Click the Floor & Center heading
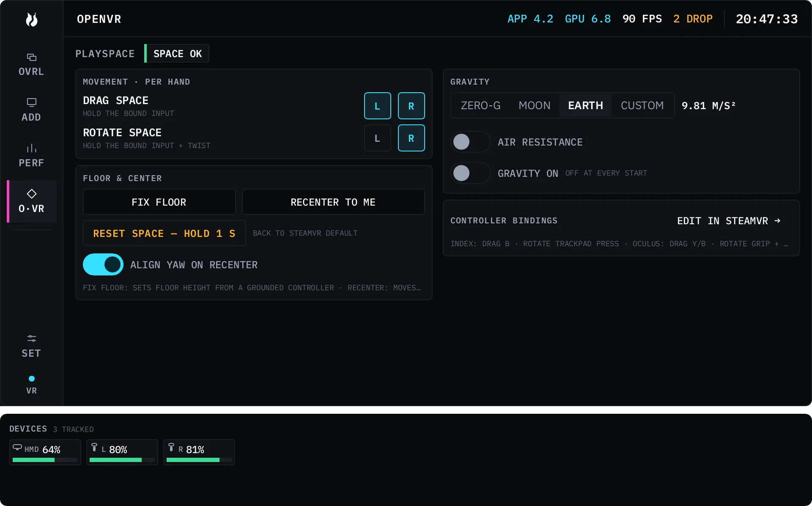812x506 pixels. (x=122, y=178)
